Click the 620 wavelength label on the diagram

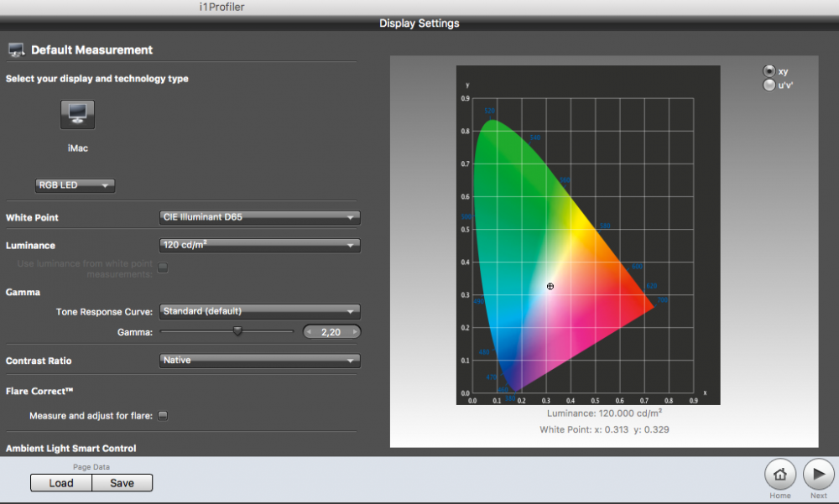(x=651, y=286)
